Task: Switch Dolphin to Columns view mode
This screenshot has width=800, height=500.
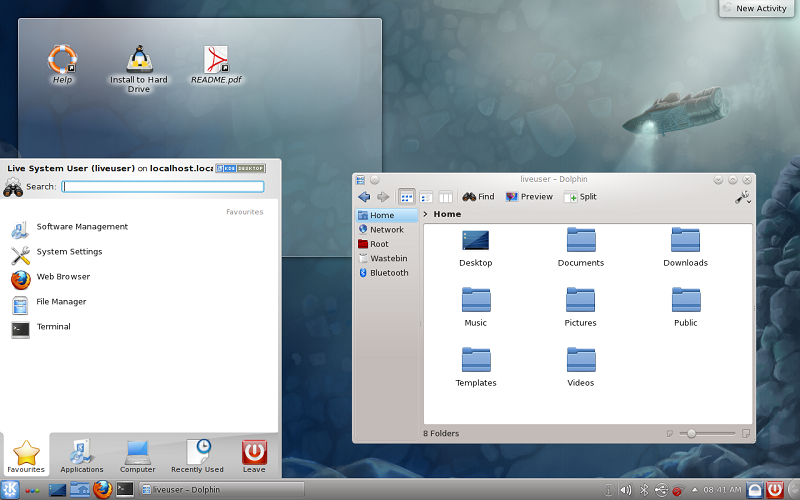Action: tap(445, 197)
